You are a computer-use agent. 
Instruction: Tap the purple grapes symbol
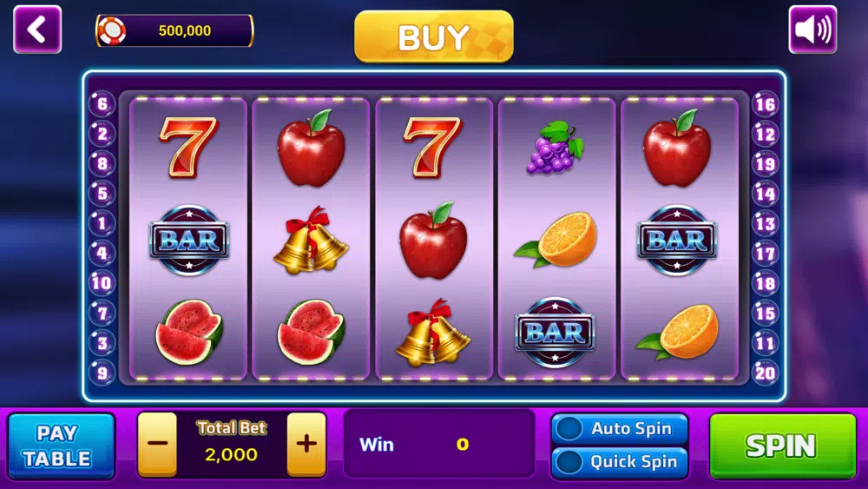pyautogui.click(x=555, y=148)
